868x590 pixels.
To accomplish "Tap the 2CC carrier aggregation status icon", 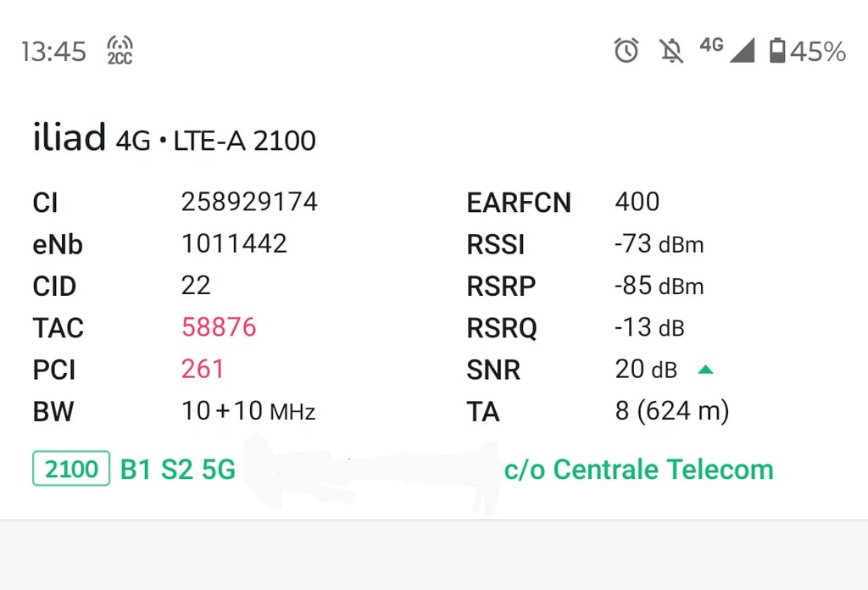I will [x=120, y=50].
